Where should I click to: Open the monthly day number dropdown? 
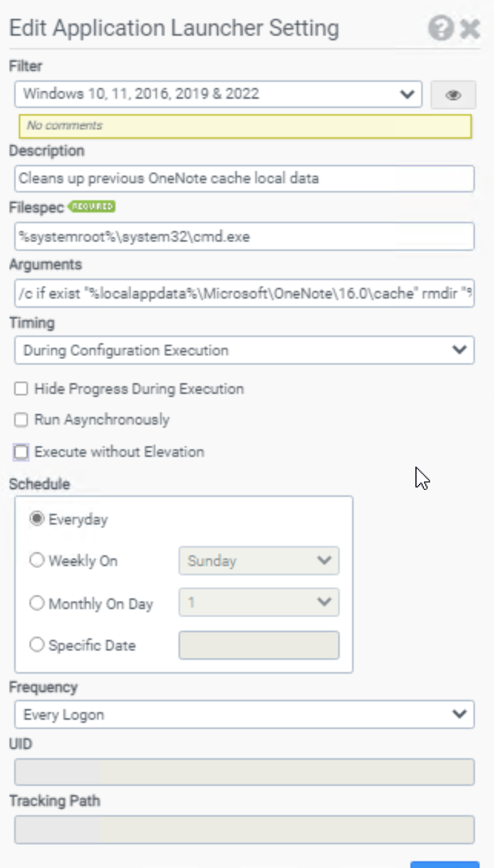pyautogui.click(x=259, y=602)
